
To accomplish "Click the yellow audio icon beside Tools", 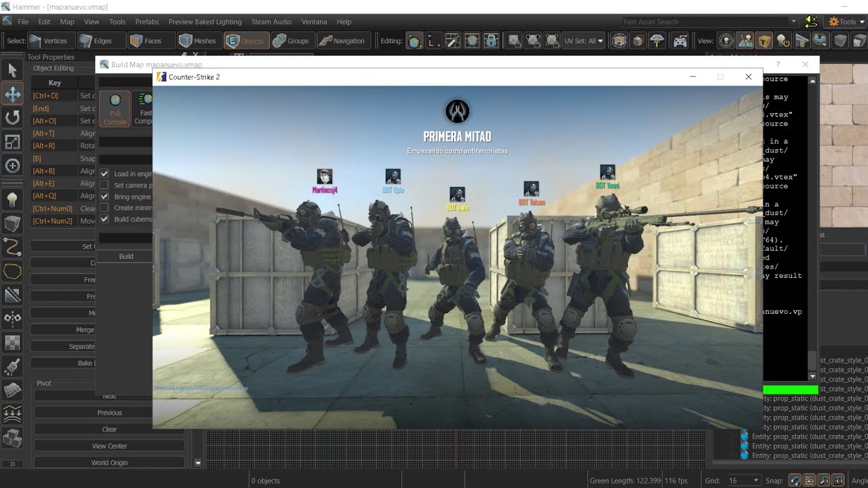I will pos(810,22).
